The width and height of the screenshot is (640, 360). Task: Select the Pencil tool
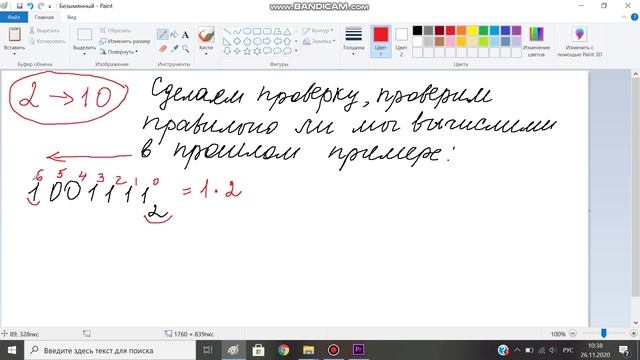tap(162, 35)
